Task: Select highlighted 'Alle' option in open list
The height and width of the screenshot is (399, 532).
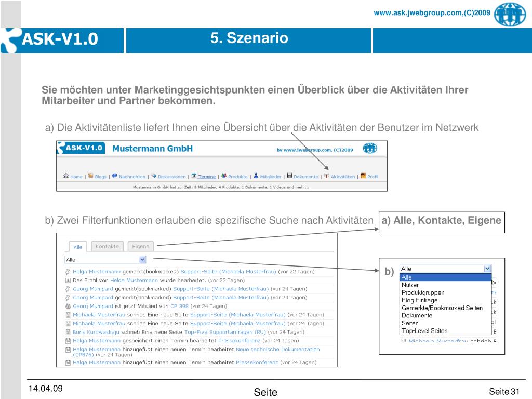Action: (445, 277)
